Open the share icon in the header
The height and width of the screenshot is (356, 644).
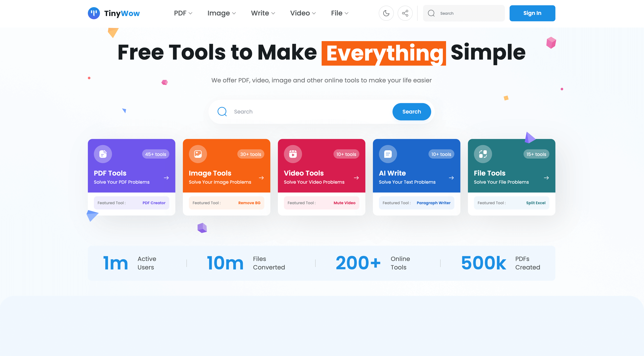[405, 13]
